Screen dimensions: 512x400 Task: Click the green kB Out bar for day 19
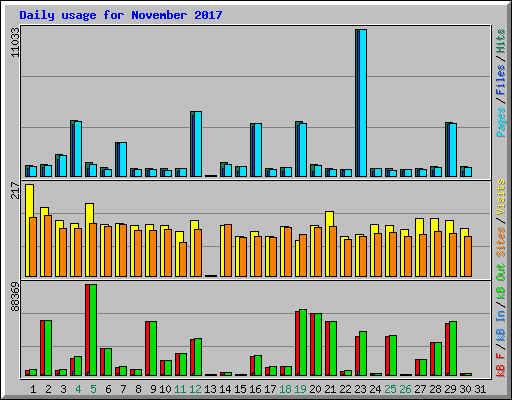303,343
